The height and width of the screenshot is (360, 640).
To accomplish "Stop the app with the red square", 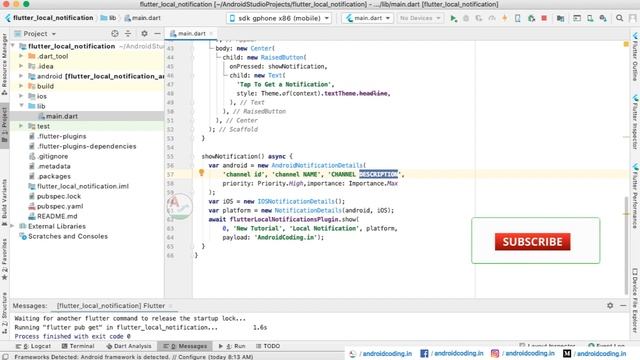I will pos(544,18).
